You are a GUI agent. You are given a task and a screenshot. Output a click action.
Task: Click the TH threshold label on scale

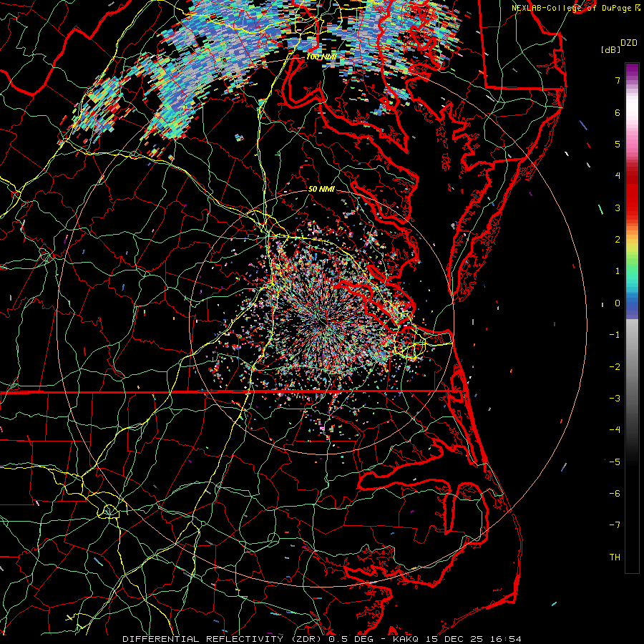[x=615, y=557]
